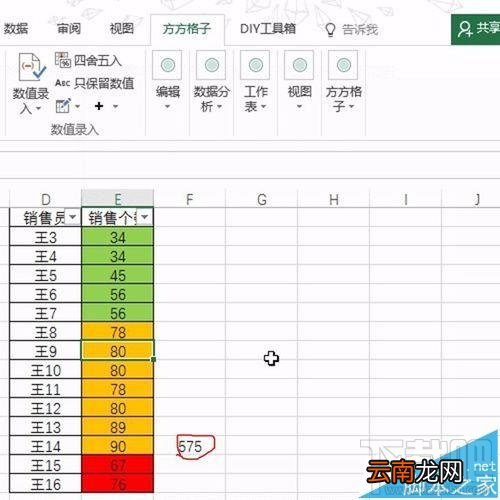Select cell containing 王3
This screenshot has width=500, height=500.
tap(46, 237)
